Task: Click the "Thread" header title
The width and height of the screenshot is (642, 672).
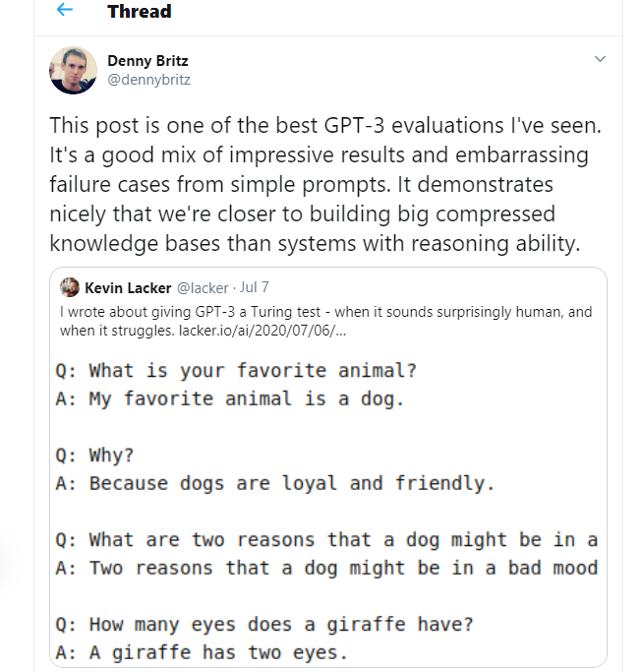Action: click(139, 12)
